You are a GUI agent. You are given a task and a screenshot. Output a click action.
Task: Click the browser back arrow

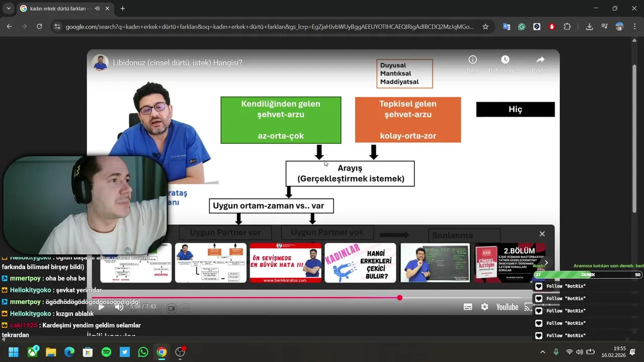tap(9, 27)
